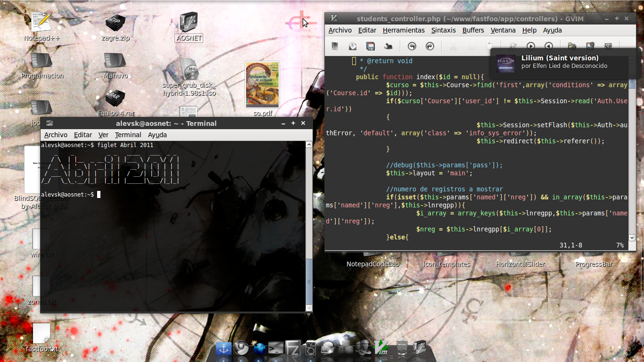The image size is (644, 362).
Task: Click the Redo arrow in GVIM toolbar
Action: 430,46
